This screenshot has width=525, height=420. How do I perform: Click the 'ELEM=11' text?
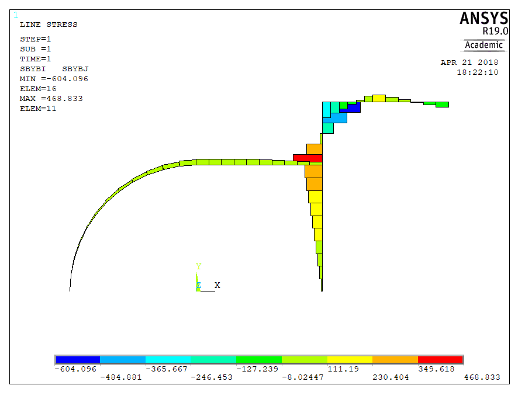(38, 109)
